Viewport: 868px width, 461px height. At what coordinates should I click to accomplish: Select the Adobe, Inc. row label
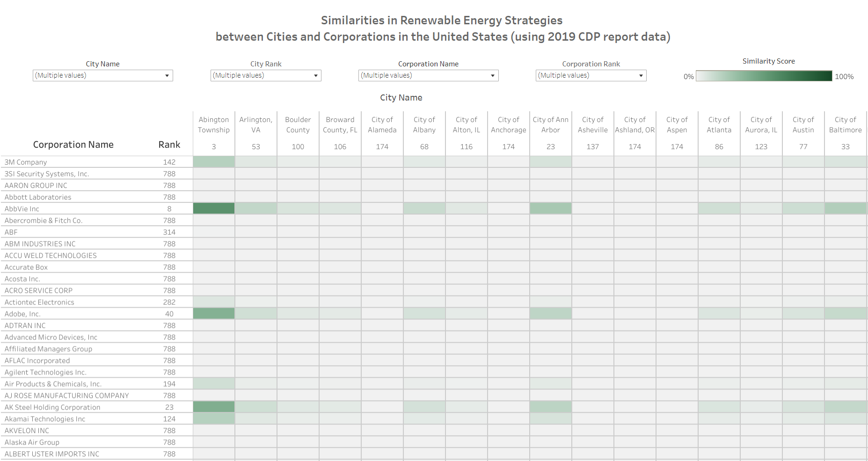[22, 314]
